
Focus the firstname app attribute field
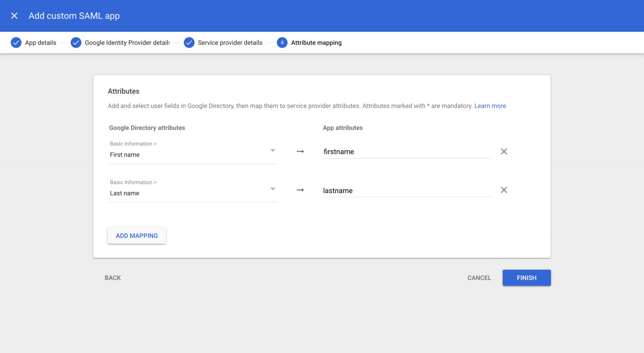407,152
